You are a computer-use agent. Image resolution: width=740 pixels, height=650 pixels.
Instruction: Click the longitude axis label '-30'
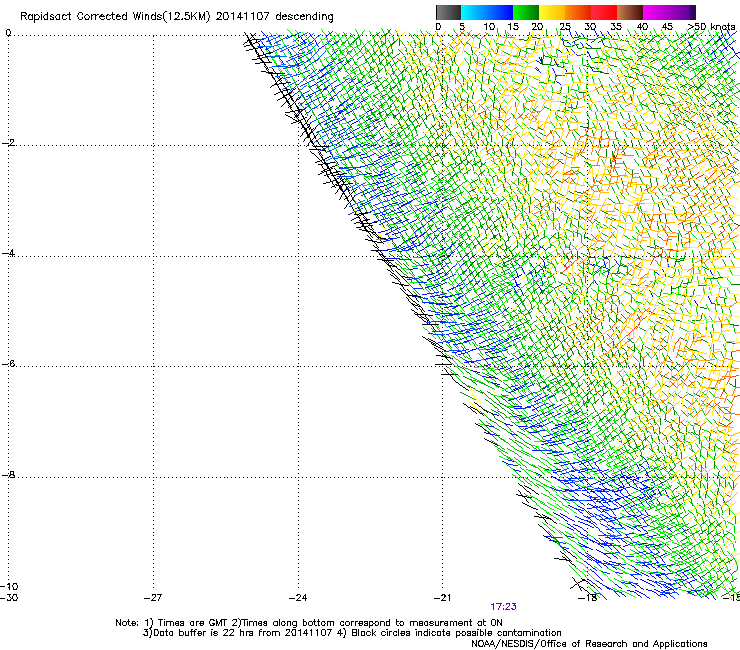pos(9,598)
